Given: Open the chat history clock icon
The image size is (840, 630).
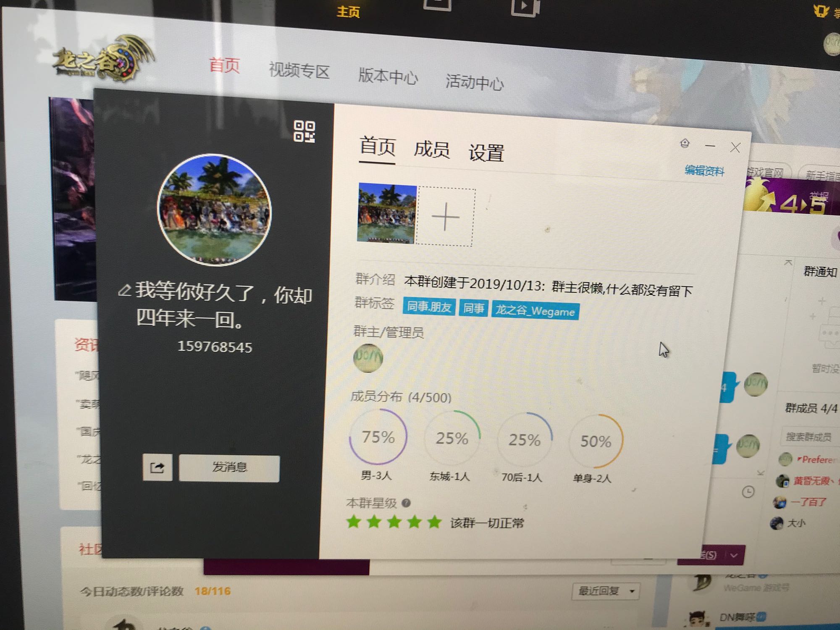Looking at the screenshot, I should click(748, 492).
